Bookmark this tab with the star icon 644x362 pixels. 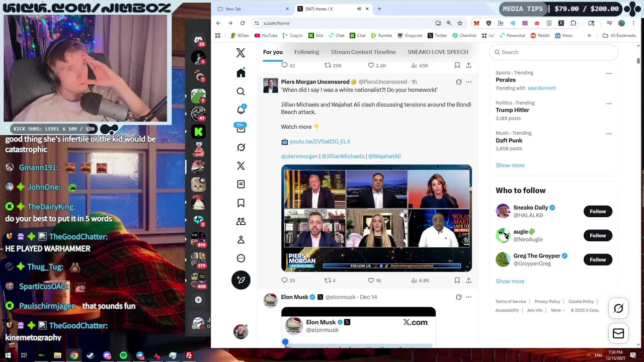pyautogui.click(x=460, y=23)
